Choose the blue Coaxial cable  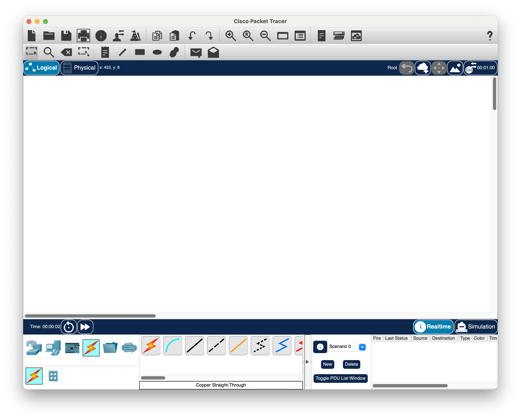(282, 346)
